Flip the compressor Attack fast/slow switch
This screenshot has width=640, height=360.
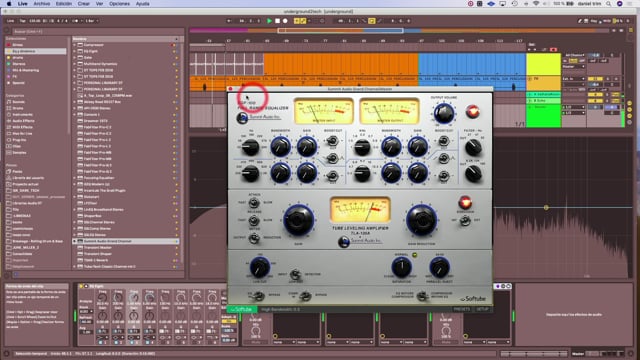(x=254, y=202)
